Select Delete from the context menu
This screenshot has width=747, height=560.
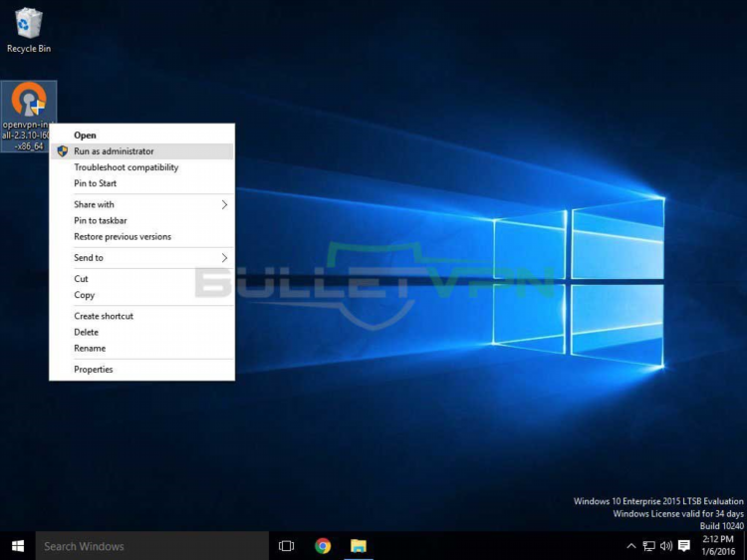[141, 332]
